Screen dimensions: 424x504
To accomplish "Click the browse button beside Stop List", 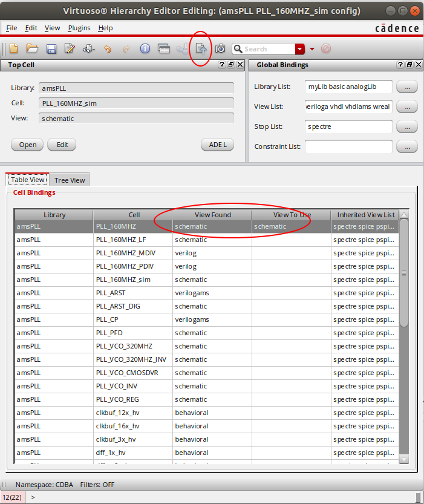I will [x=407, y=126].
